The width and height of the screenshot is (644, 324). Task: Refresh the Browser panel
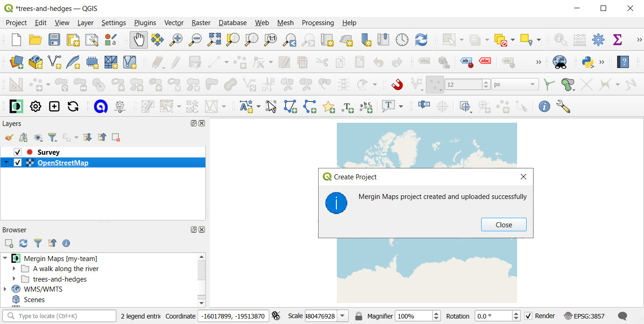point(23,243)
